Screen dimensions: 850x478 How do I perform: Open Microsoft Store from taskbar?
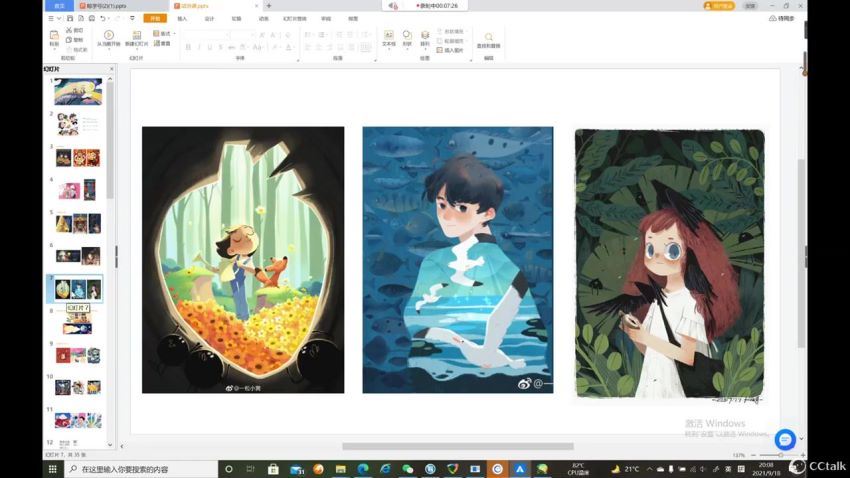pos(273,469)
